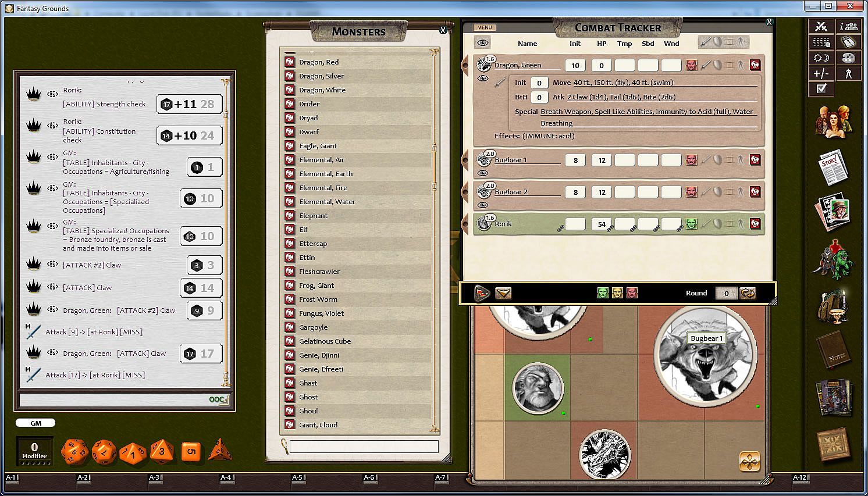Expand Bugbear 1 spacing square section

(x=730, y=160)
